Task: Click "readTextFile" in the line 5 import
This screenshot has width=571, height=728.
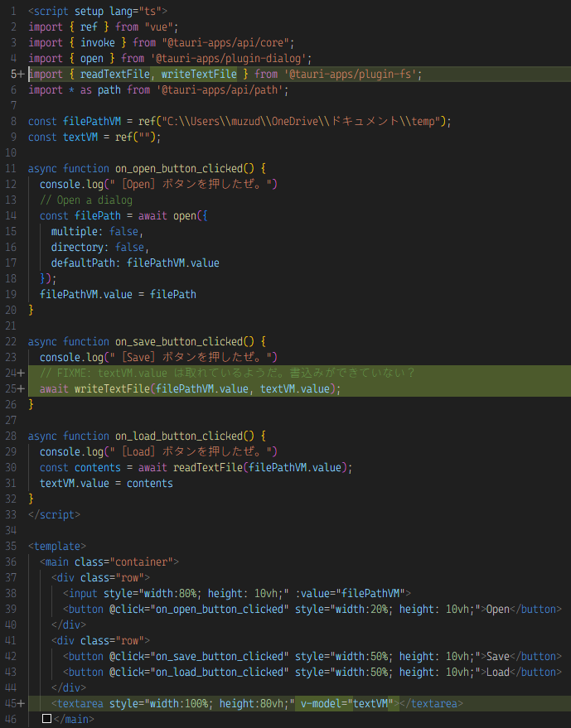Action: pyautogui.click(x=115, y=75)
